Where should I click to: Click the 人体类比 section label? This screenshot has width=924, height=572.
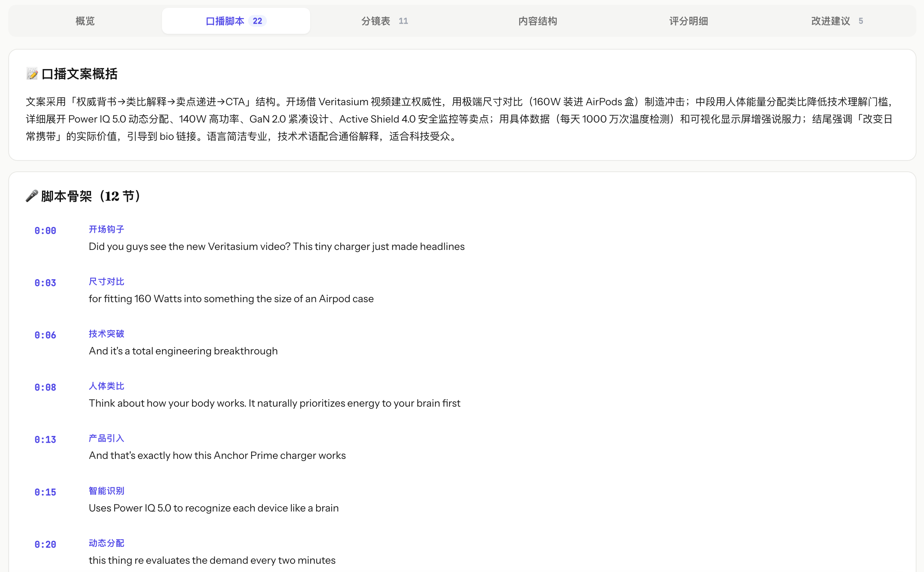[106, 386]
